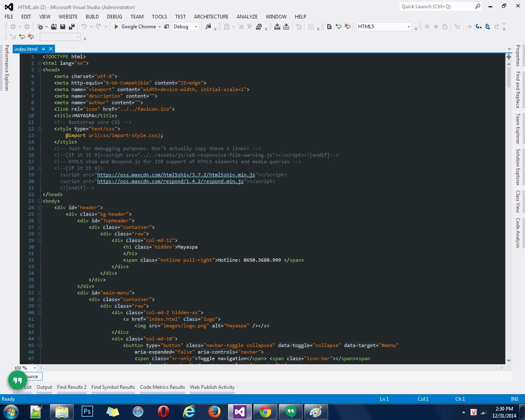Follow the html5shiv.min.js URL link
The height and width of the screenshot is (420, 525).
tap(176, 175)
